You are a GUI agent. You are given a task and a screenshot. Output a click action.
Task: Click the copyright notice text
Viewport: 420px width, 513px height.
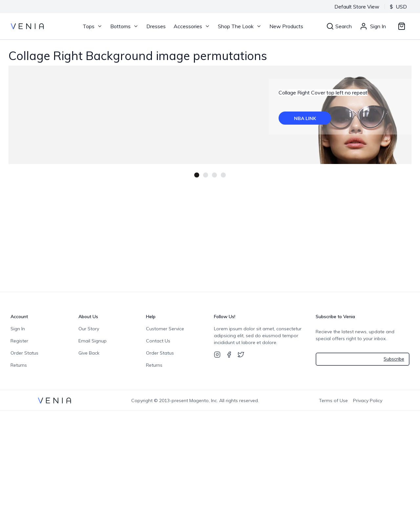195,400
